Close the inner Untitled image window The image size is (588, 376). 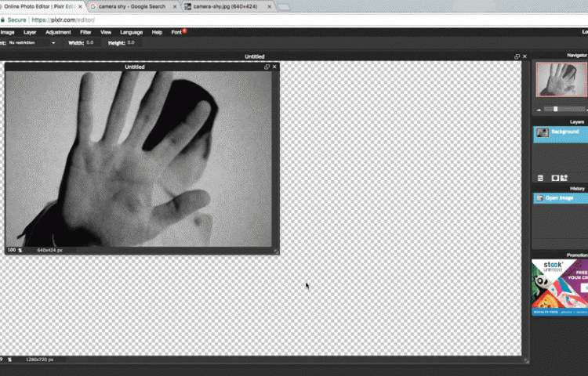tap(274, 67)
